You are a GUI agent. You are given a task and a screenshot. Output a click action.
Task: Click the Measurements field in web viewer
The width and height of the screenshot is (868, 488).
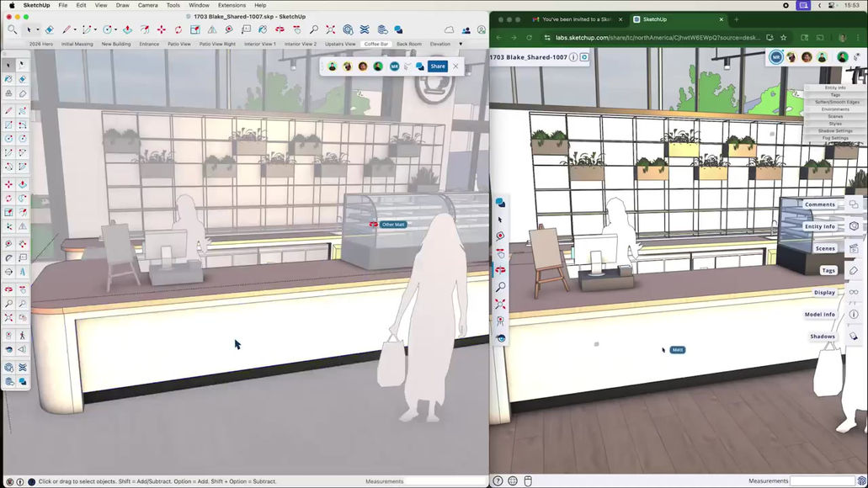(x=823, y=480)
